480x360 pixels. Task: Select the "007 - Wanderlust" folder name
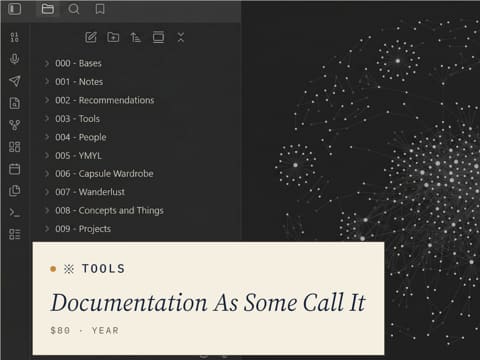[90, 192]
